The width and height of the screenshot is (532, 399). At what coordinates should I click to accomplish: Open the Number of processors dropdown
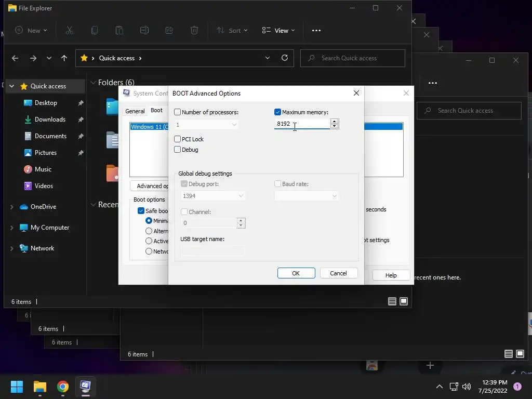(206, 125)
